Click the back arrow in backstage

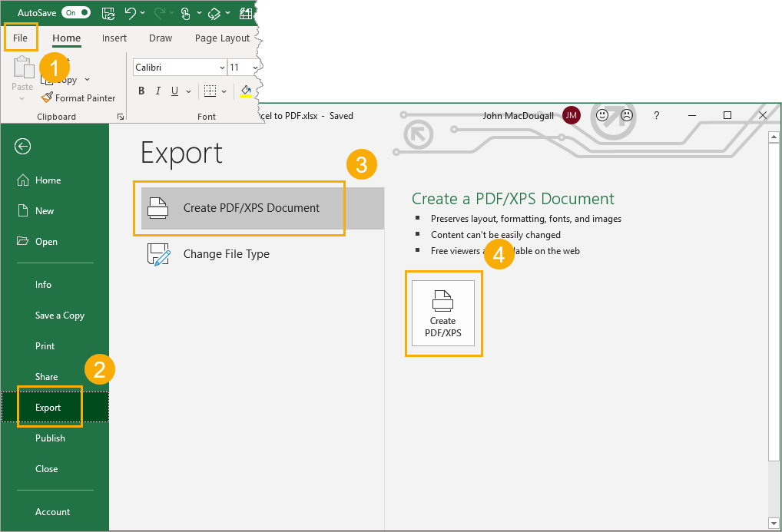pos(22,146)
